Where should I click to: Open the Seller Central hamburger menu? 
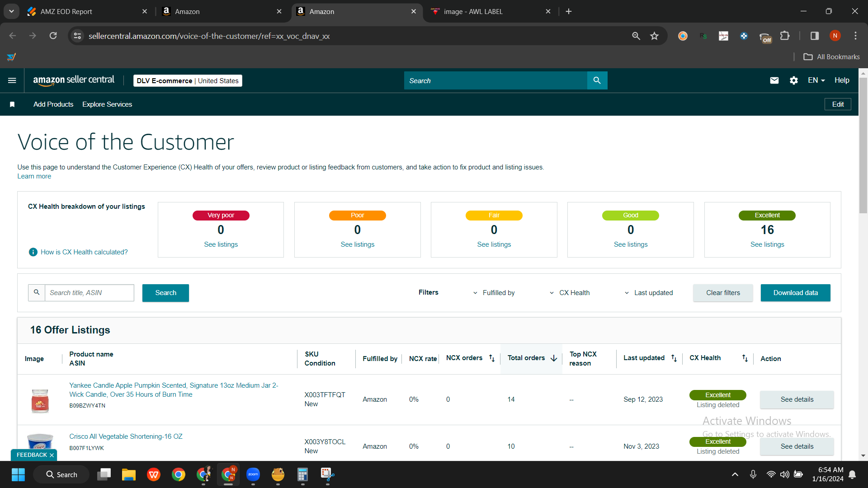coord(12,80)
